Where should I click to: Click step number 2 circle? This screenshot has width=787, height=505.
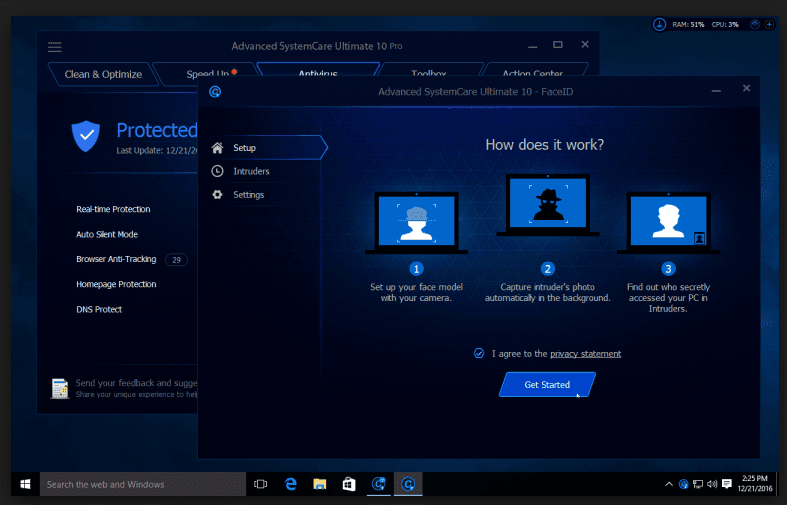(x=548, y=269)
